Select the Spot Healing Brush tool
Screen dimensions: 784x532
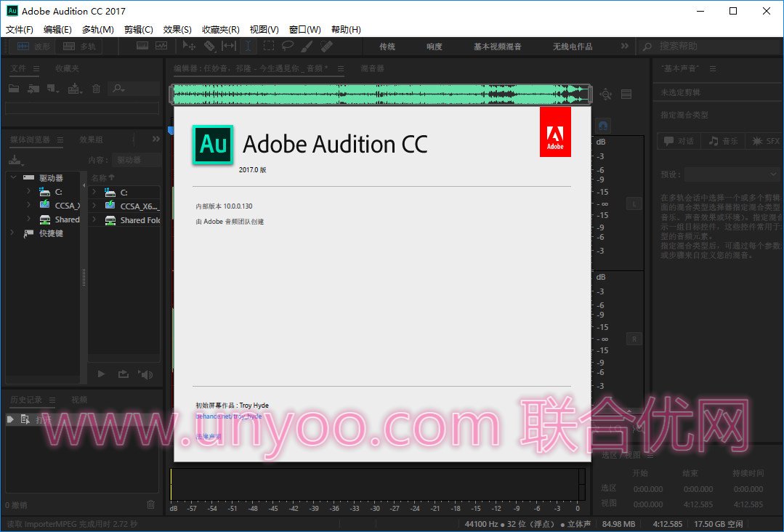(326, 46)
